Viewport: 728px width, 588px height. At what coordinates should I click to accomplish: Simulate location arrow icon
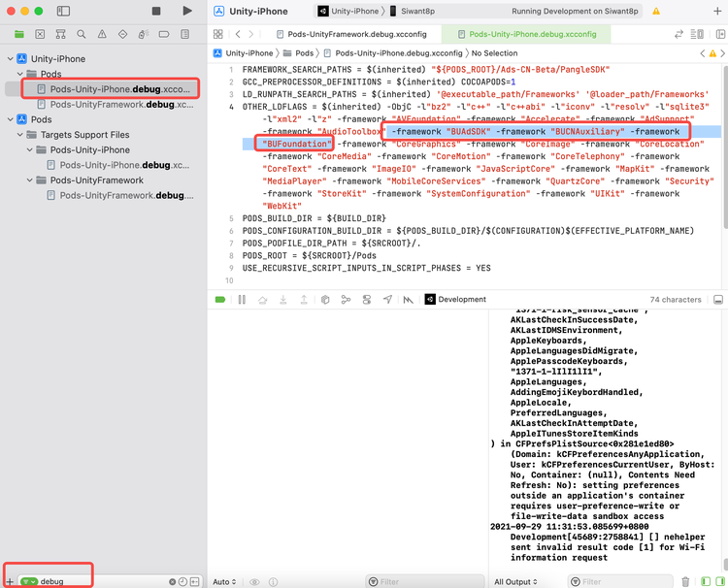387,300
